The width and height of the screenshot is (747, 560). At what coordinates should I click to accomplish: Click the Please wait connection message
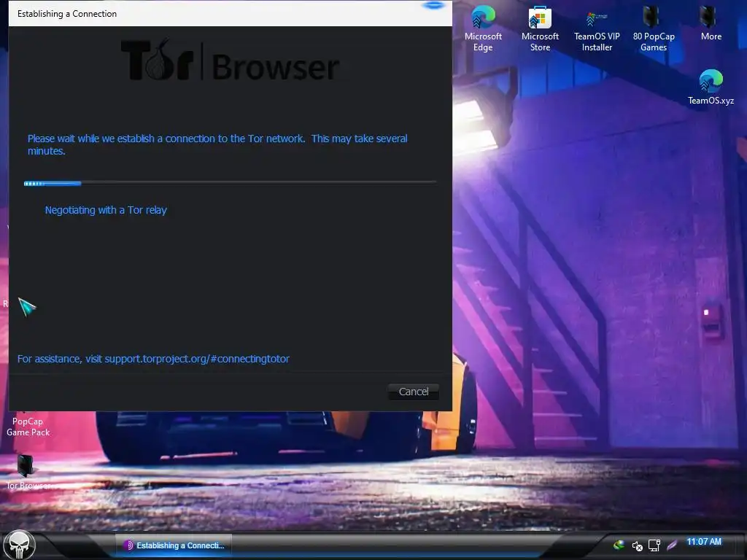[217, 144]
